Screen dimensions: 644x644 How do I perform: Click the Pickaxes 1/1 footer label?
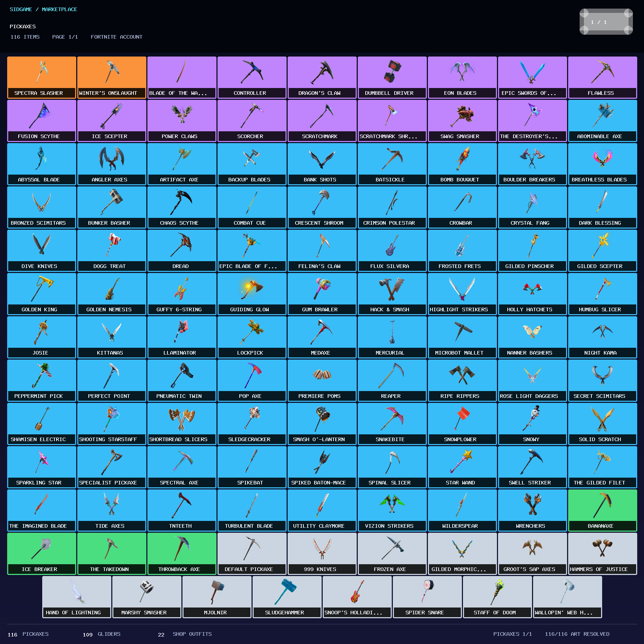[512, 634]
